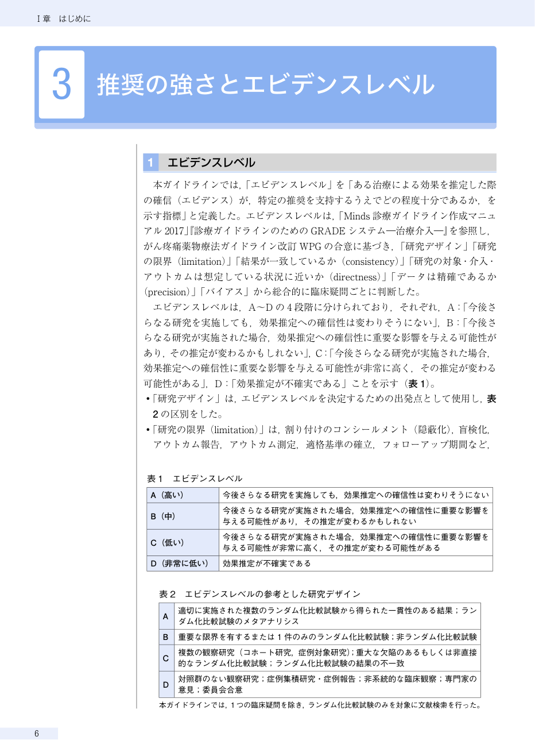Click the large chapter number 3
This screenshot has width=535, height=756.
tap(61, 84)
